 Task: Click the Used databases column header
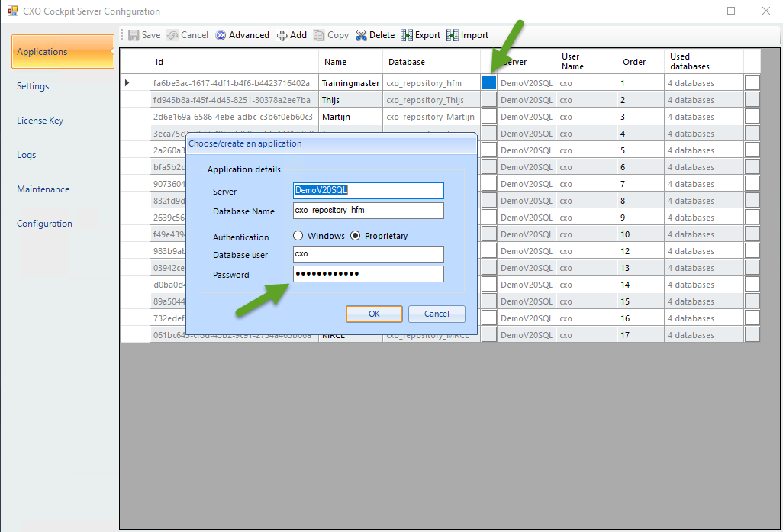[704, 61]
